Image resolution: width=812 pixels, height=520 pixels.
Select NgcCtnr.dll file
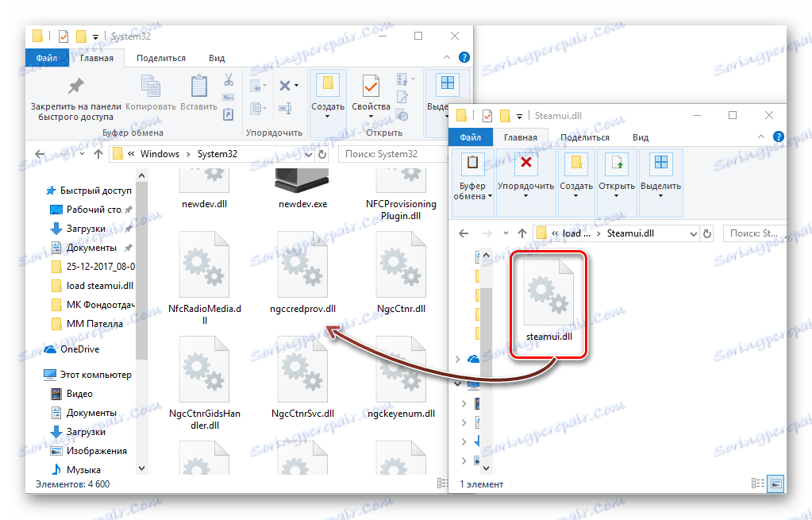pyautogui.click(x=402, y=273)
